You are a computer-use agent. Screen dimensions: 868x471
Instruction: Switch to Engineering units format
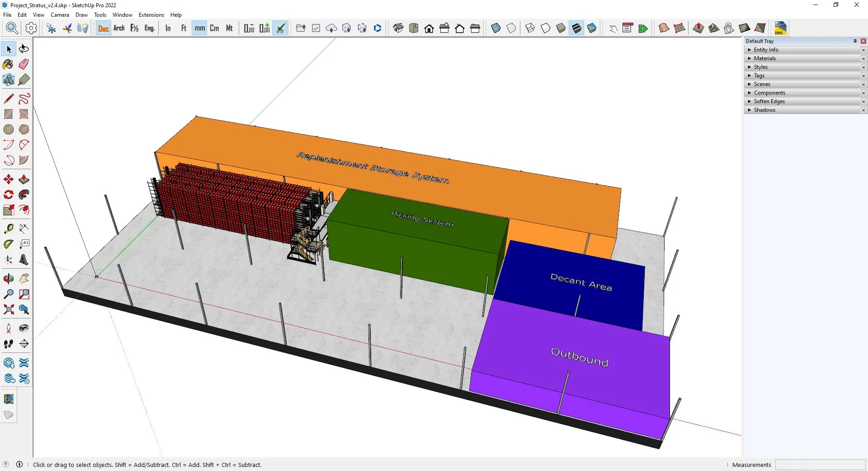(150, 28)
